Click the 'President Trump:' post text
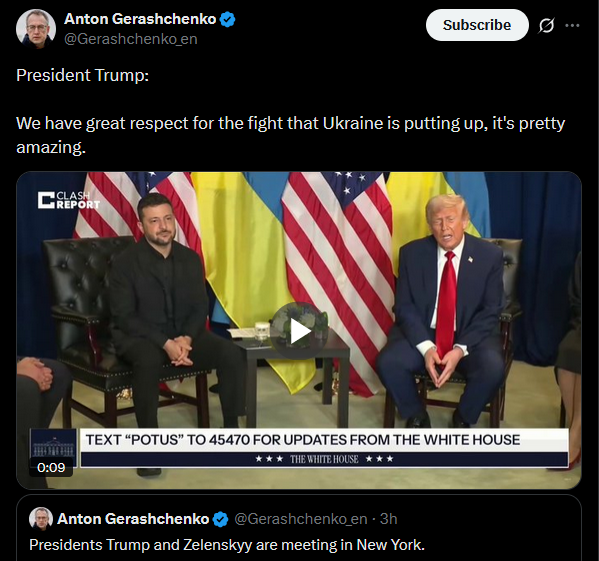Screen dimensions: 599x561 tap(83, 75)
